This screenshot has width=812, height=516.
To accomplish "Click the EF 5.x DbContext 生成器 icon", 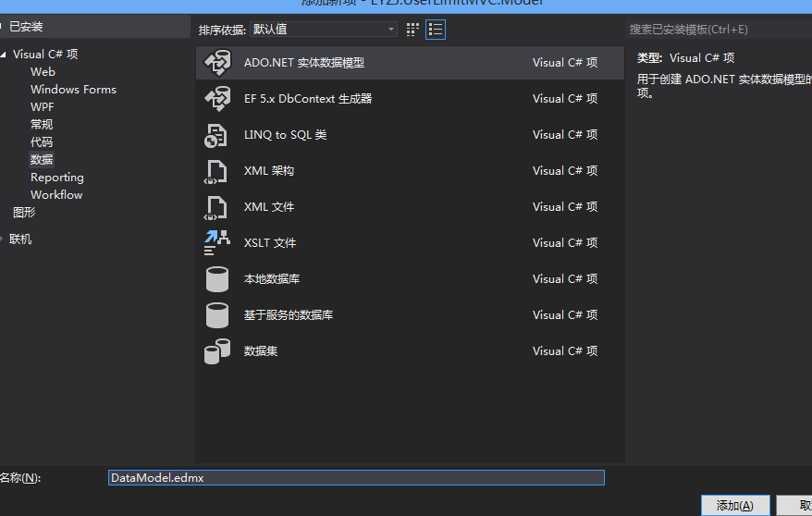I will [x=216, y=99].
